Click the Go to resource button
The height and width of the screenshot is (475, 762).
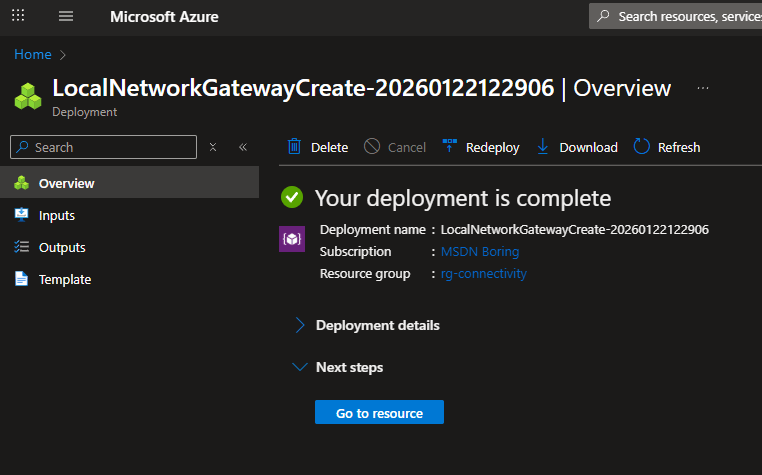coord(379,412)
